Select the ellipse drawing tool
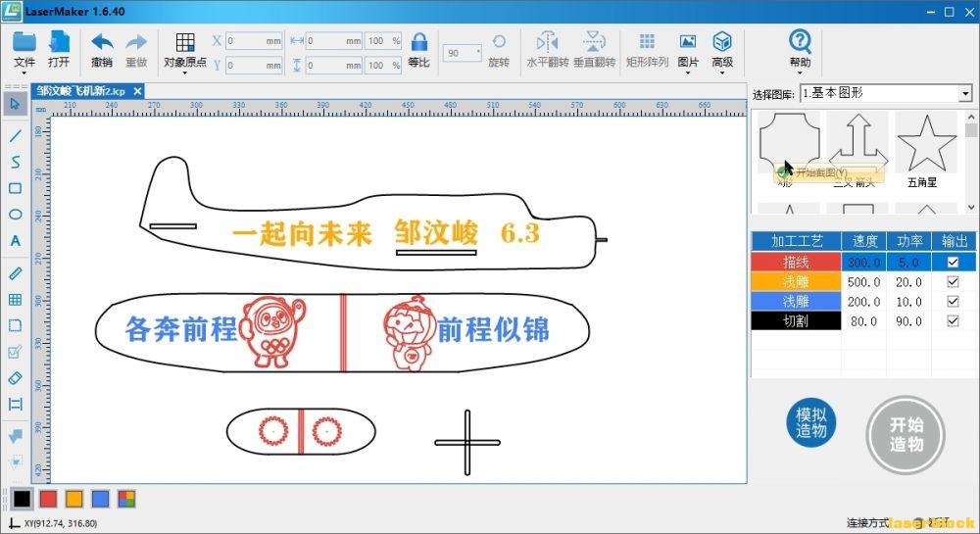Image resolution: width=980 pixels, height=534 pixels. [16, 215]
